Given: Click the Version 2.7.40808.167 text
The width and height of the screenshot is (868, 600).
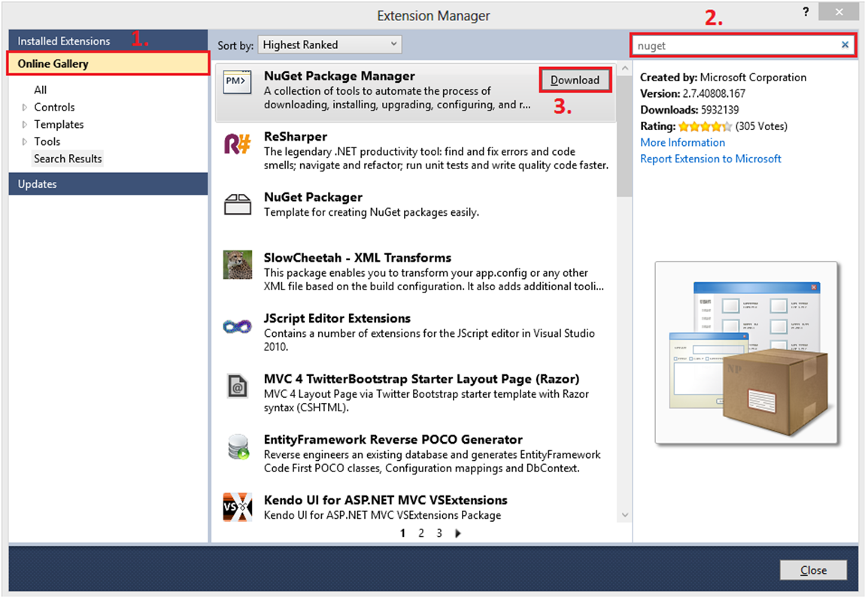Looking at the screenshot, I should [693, 93].
